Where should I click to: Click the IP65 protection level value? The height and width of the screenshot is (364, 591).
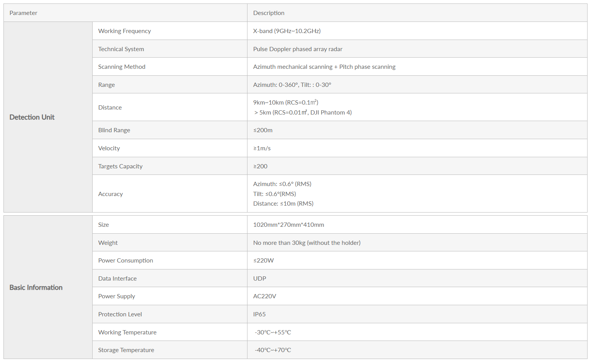coord(259,314)
